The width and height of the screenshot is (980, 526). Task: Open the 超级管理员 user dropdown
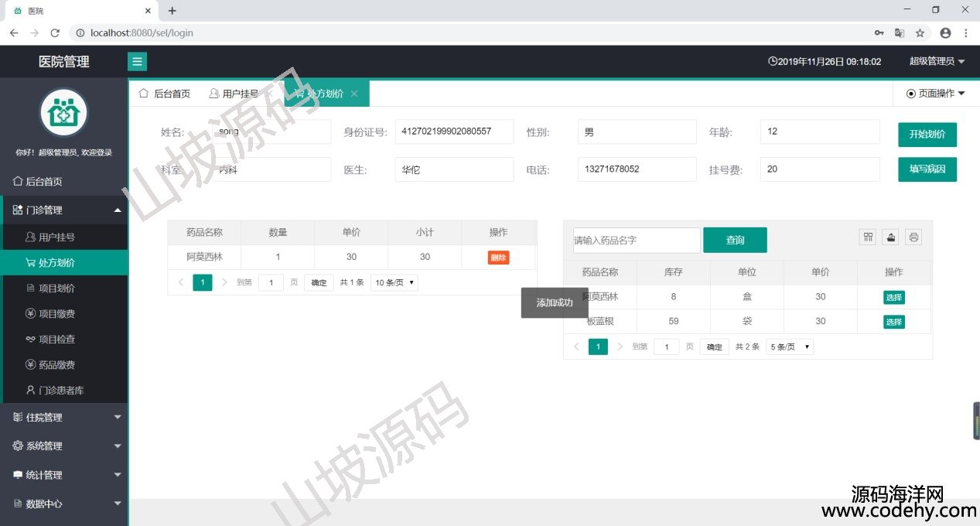pyautogui.click(x=937, y=61)
